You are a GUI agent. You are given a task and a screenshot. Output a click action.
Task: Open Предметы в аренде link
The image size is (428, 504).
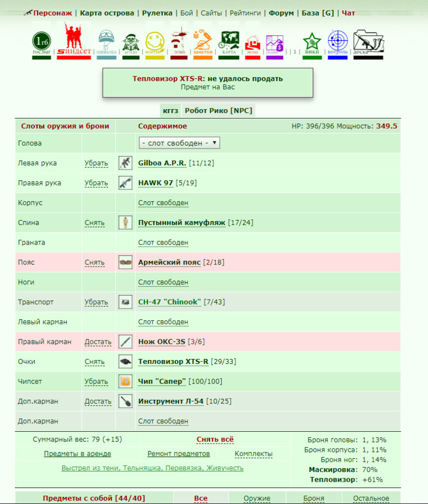click(77, 454)
